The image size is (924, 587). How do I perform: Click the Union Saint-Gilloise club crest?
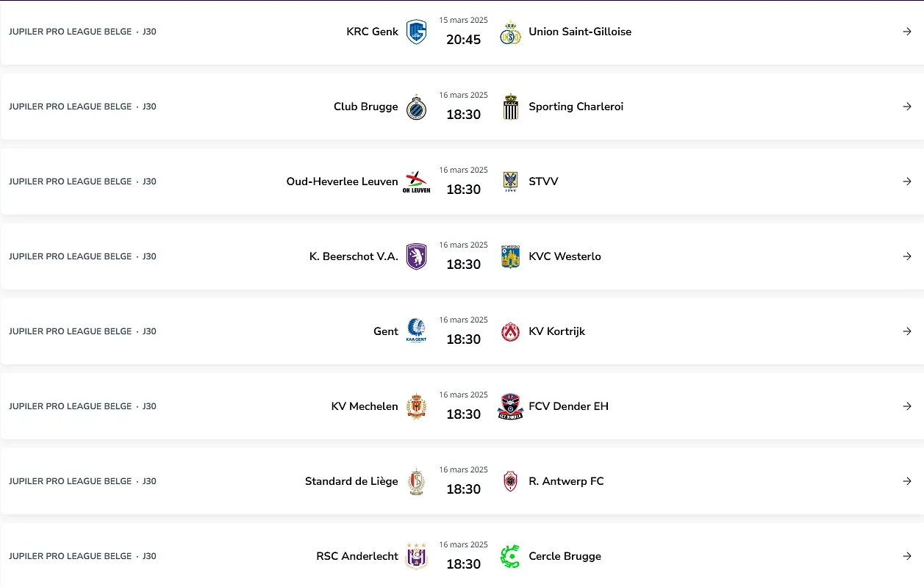(510, 32)
